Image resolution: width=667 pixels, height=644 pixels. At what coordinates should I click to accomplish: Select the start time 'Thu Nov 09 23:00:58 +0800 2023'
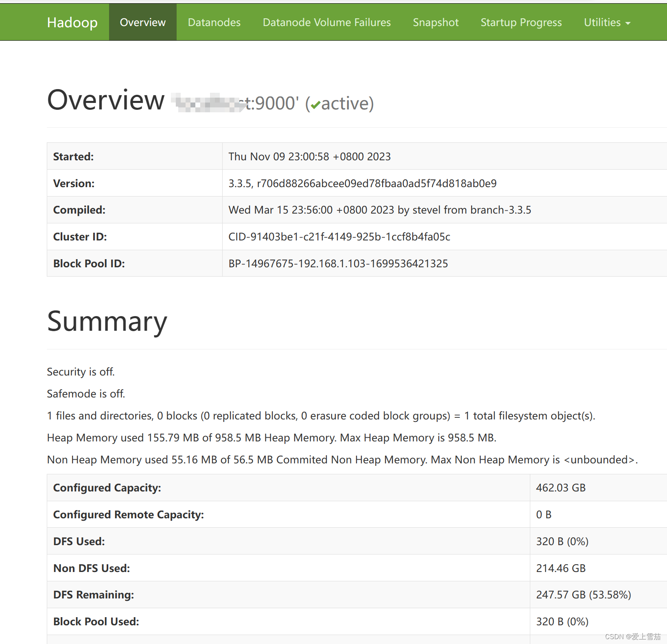pyautogui.click(x=309, y=157)
